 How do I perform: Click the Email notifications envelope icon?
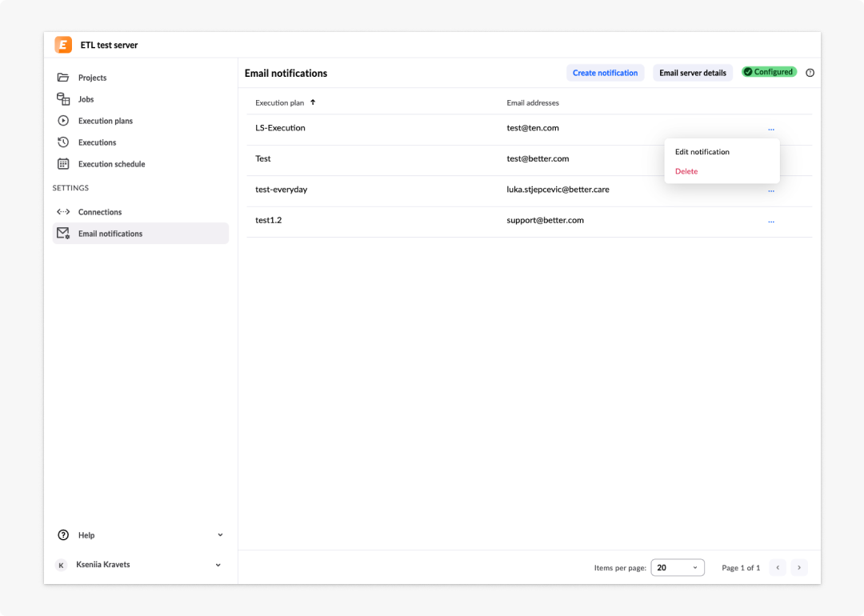coord(63,233)
